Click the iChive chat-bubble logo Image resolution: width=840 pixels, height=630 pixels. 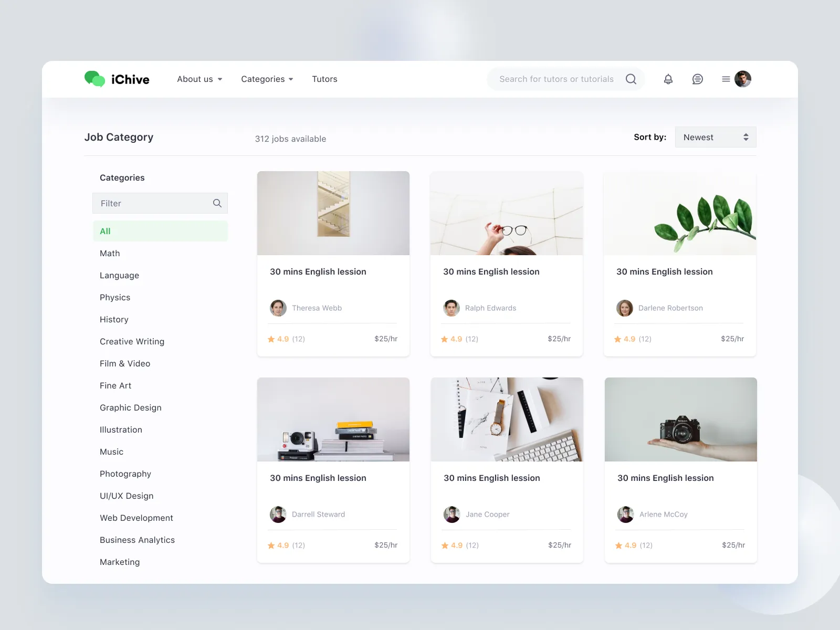point(95,79)
